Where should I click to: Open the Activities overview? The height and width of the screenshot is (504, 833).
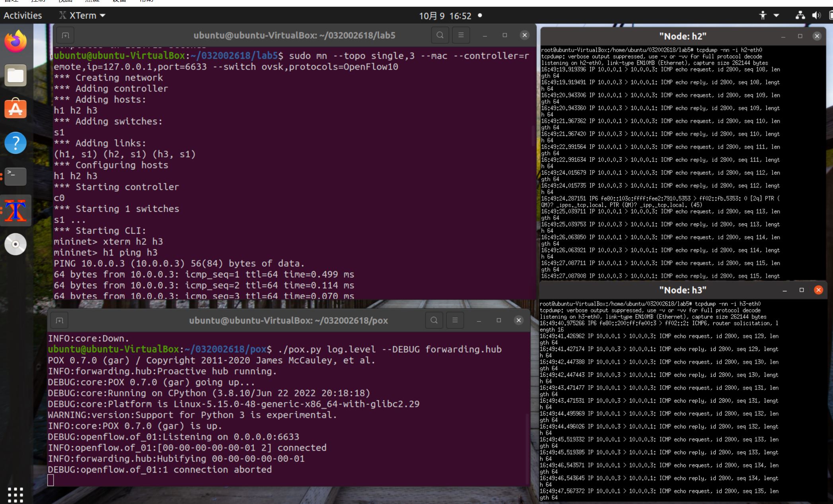23,16
